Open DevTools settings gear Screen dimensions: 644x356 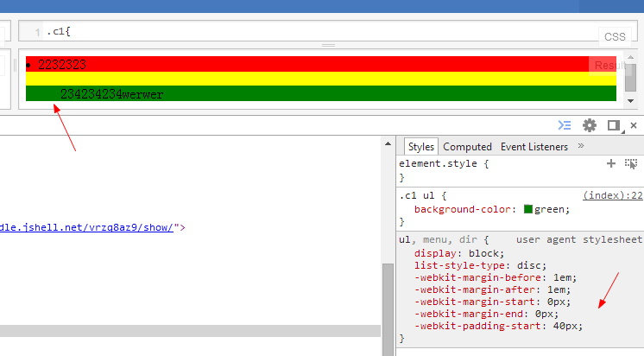click(x=590, y=125)
